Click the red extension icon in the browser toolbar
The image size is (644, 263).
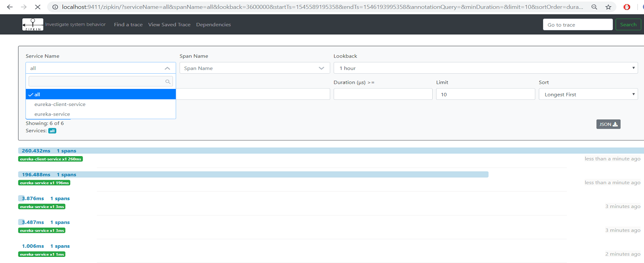click(x=627, y=7)
